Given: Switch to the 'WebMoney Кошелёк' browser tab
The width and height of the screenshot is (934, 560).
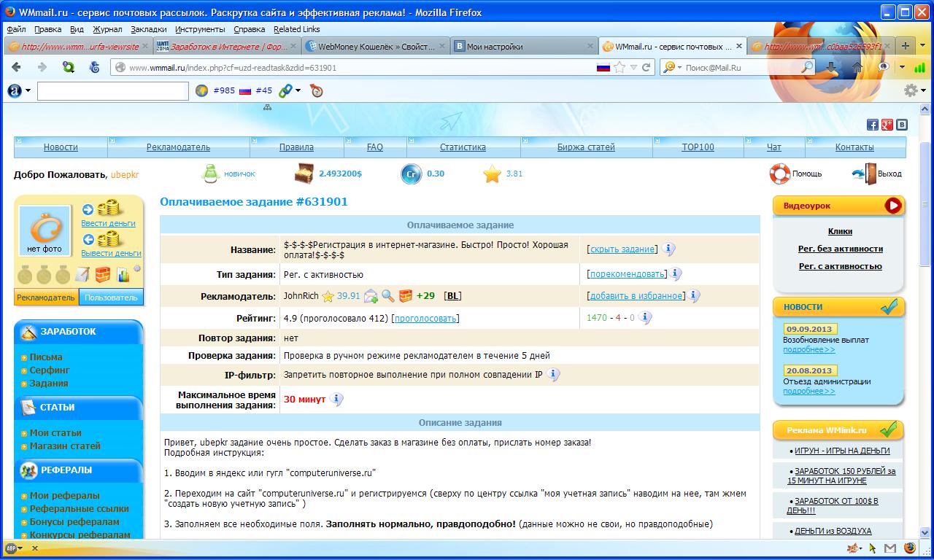Looking at the screenshot, I should [x=375, y=46].
